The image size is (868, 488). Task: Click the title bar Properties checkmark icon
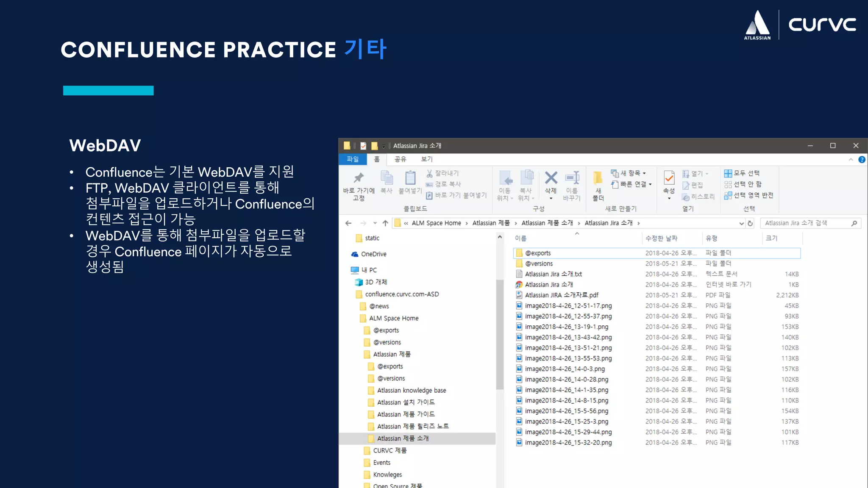click(x=363, y=146)
